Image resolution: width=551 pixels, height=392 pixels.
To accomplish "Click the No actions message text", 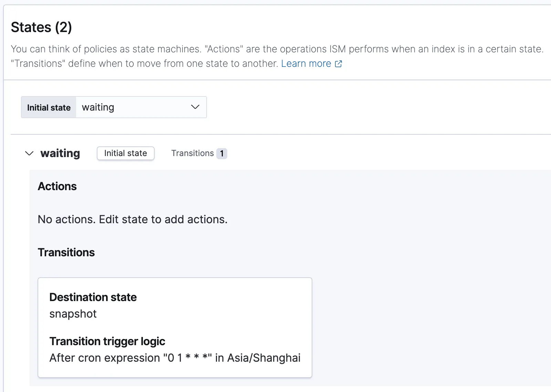I will tap(133, 219).
